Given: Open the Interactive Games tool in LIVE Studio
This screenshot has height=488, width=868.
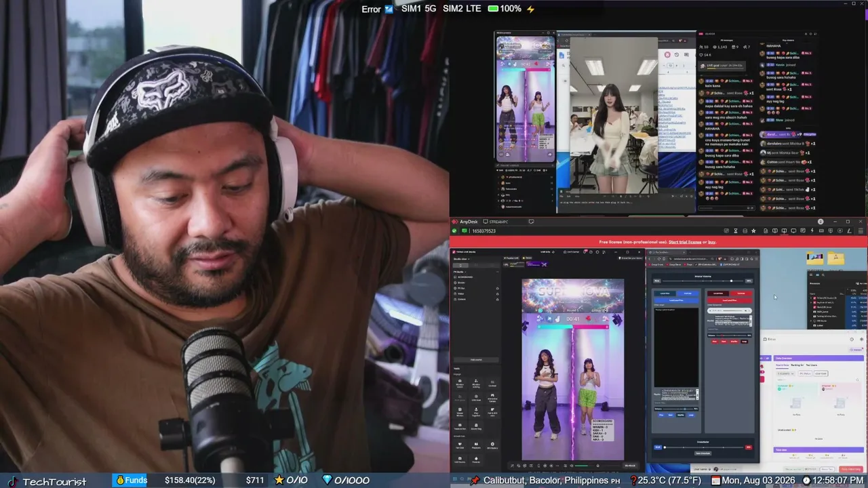Looking at the screenshot, I should coord(493,398).
